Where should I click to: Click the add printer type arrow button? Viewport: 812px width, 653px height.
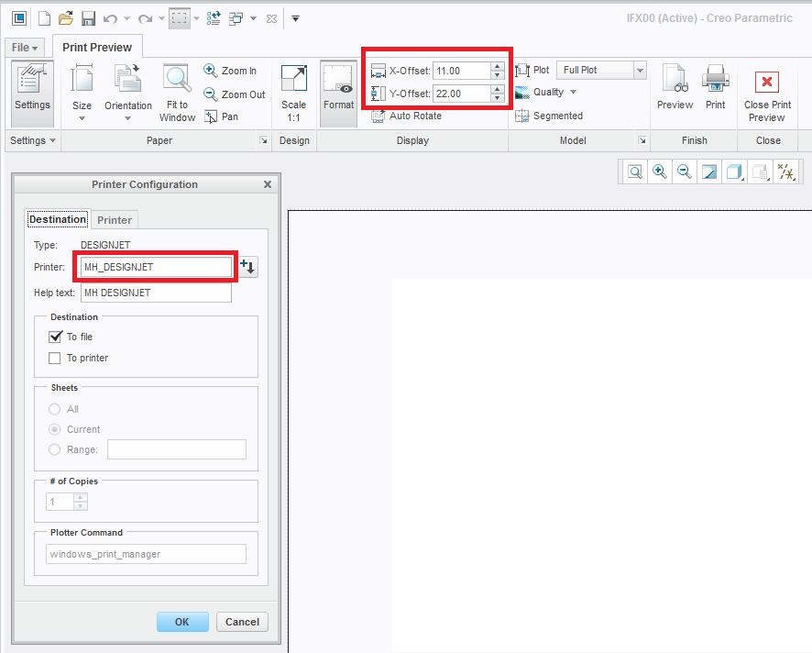[x=248, y=267]
